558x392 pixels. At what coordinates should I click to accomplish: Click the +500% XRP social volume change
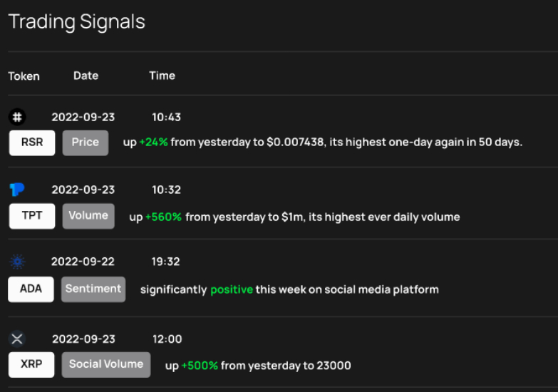pyautogui.click(x=200, y=366)
